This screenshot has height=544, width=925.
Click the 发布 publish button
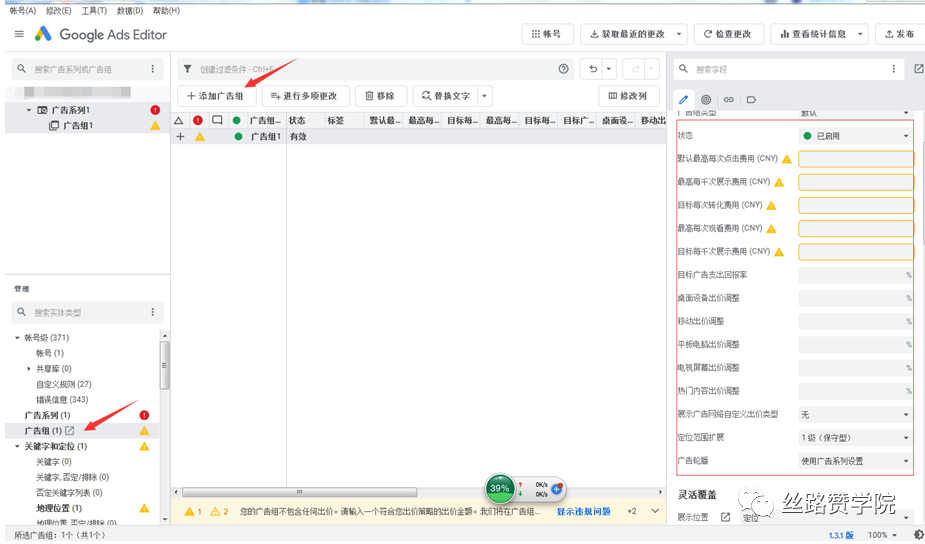click(900, 34)
